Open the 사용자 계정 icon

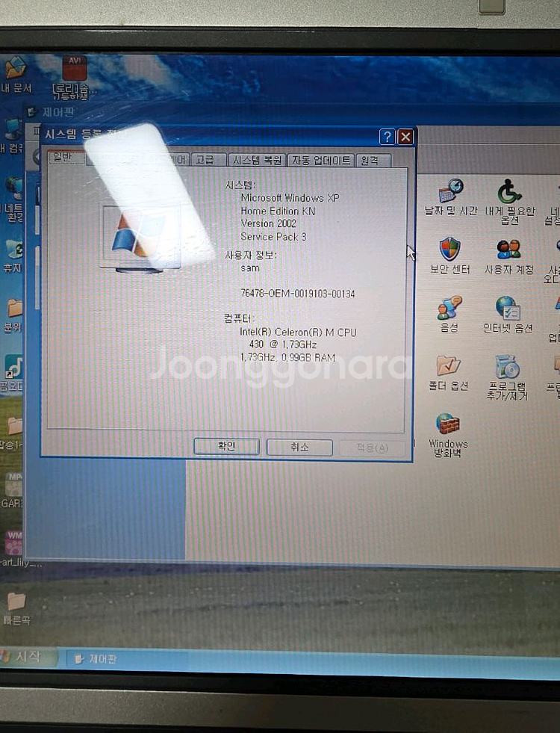tap(509, 256)
